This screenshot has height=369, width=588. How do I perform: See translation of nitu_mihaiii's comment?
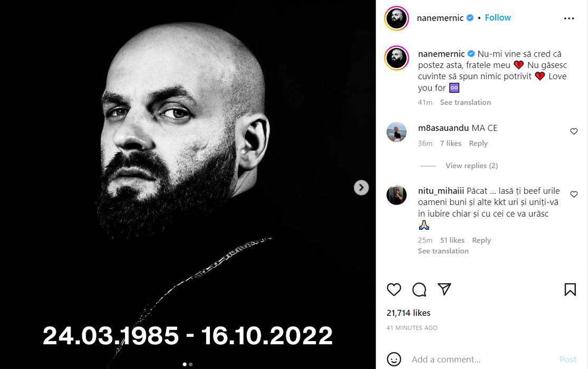[443, 251]
